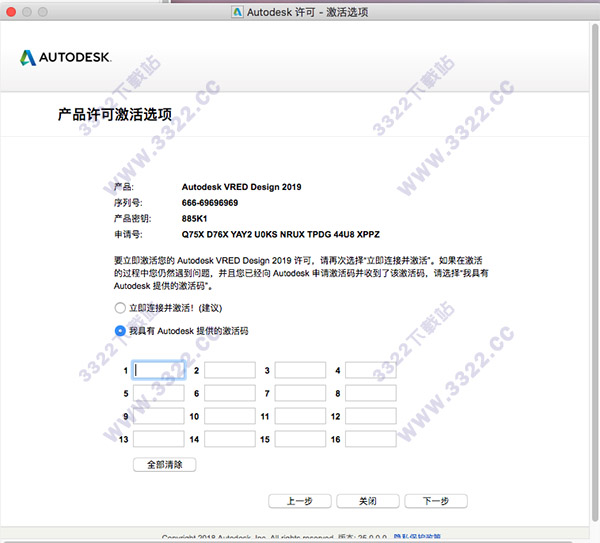Select the connect and activate now radio option
The height and width of the screenshot is (543, 600).
(120, 308)
